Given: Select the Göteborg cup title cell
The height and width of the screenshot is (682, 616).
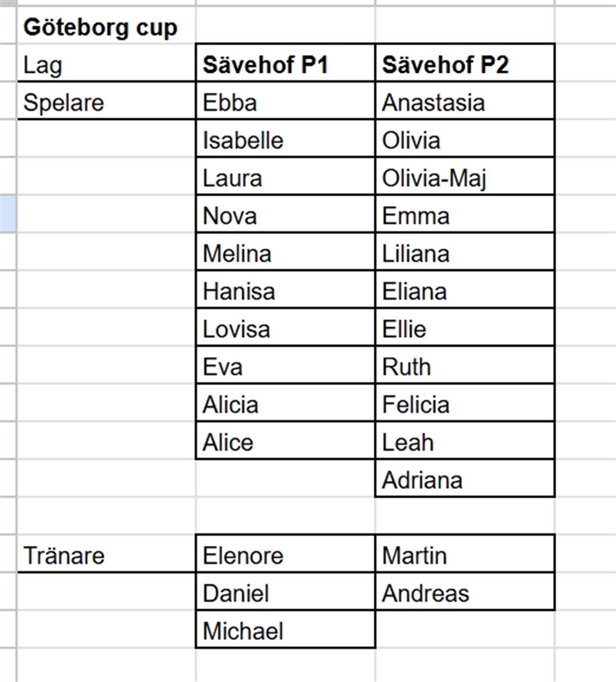Looking at the screenshot, I should pyautogui.click(x=106, y=26).
